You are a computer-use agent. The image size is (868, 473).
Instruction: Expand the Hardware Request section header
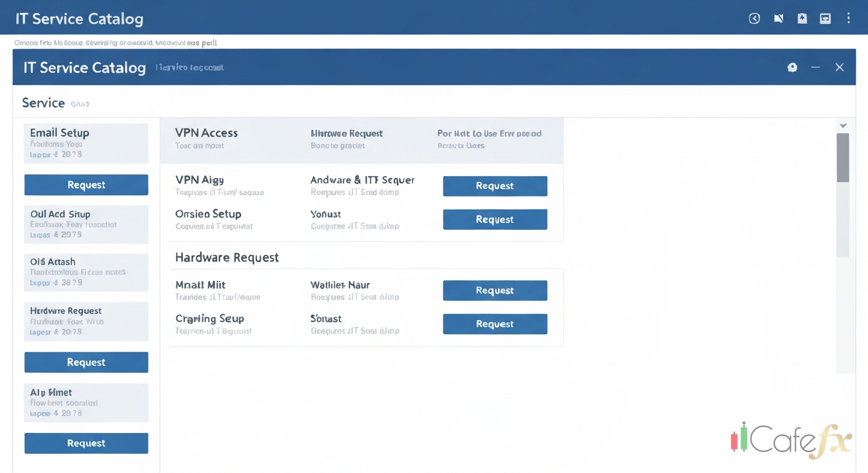[x=227, y=257]
